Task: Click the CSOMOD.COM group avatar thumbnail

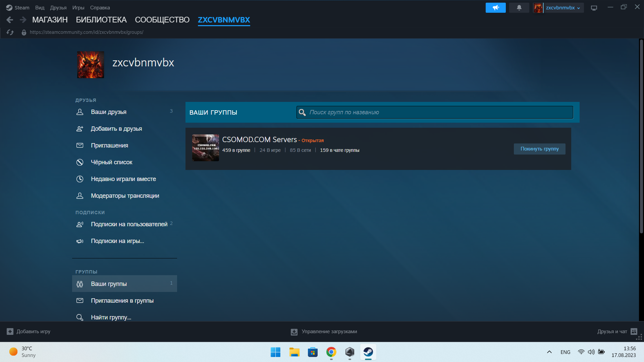Action: click(205, 148)
